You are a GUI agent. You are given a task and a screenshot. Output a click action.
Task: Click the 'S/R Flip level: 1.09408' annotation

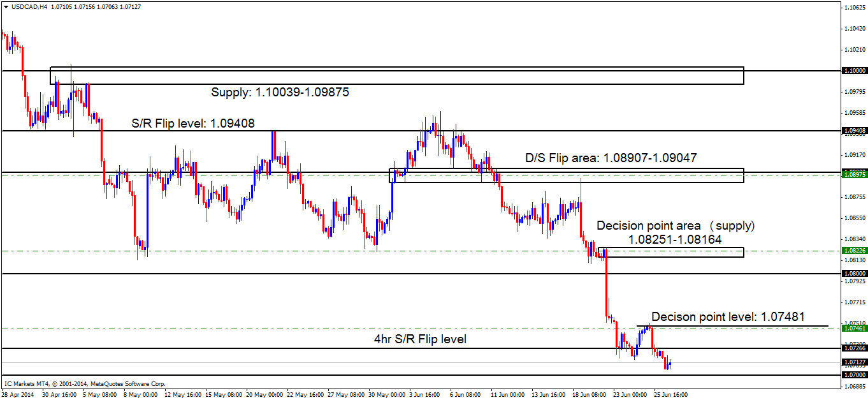point(193,124)
